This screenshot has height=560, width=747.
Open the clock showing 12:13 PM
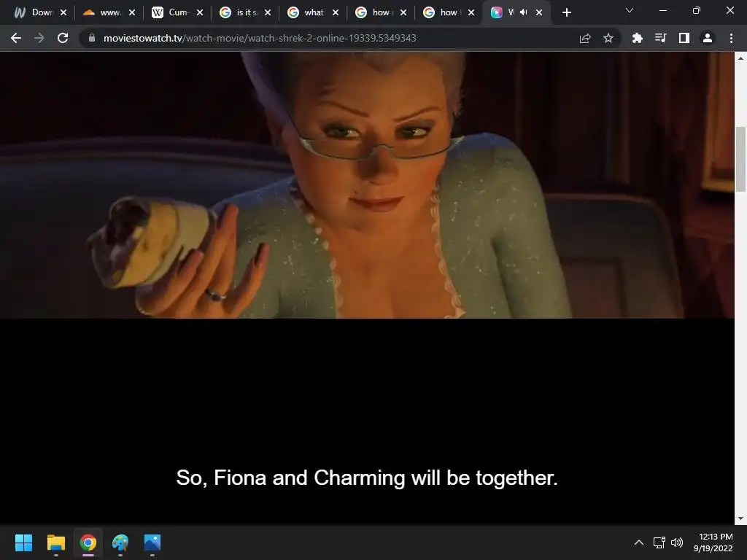click(x=713, y=542)
